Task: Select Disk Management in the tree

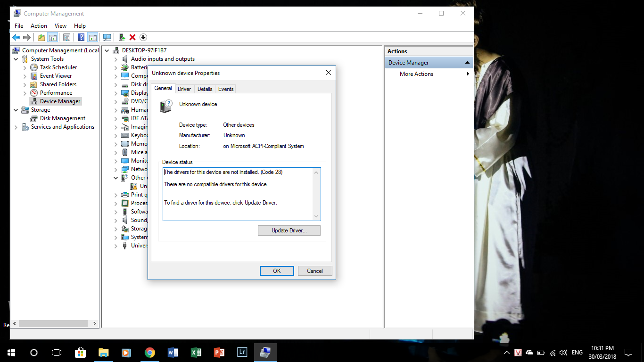Action: click(63, 118)
